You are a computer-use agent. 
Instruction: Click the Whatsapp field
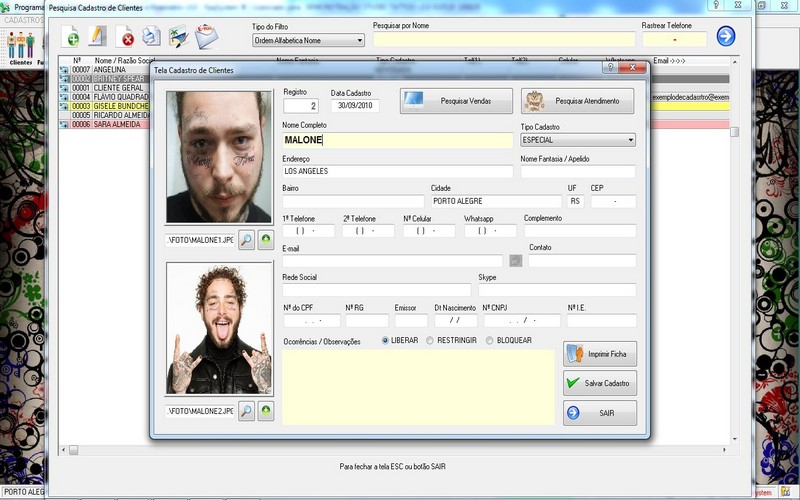pyautogui.click(x=490, y=231)
